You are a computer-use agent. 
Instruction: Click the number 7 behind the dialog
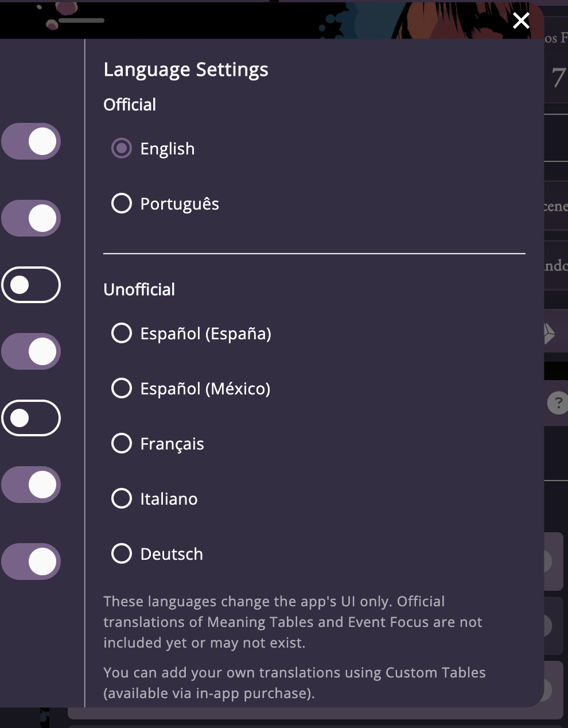(558, 78)
